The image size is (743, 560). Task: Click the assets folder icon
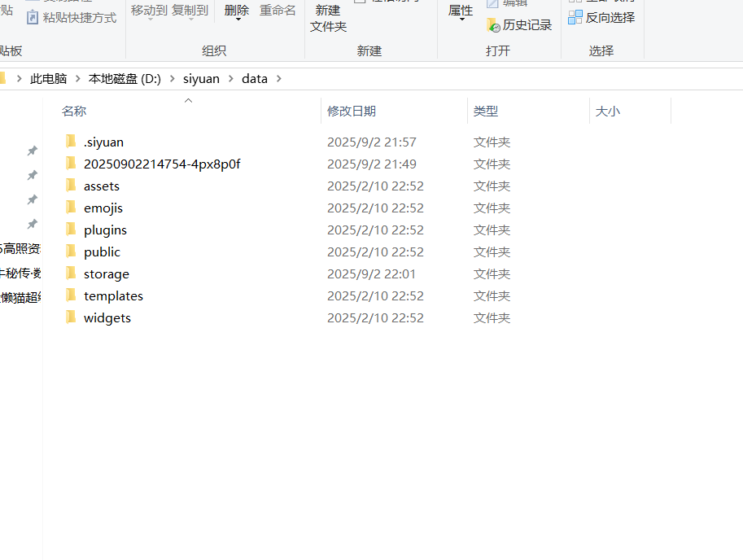click(71, 186)
